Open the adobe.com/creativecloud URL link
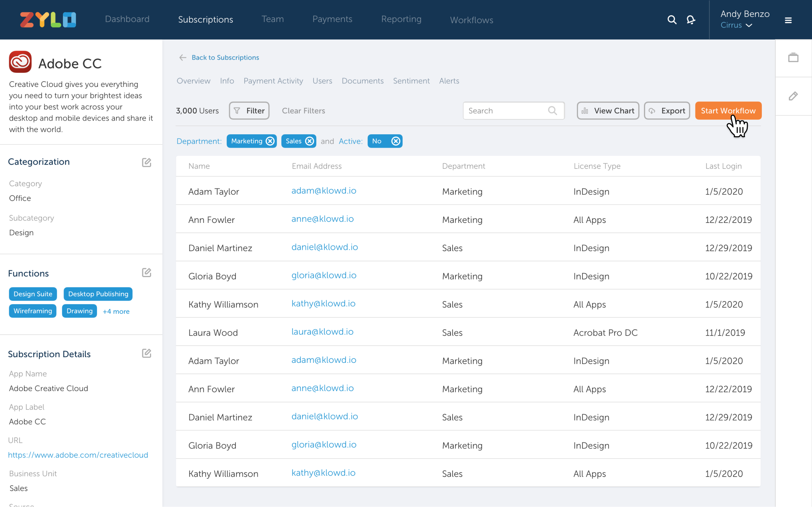This screenshot has width=812, height=507. click(x=78, y=455)
